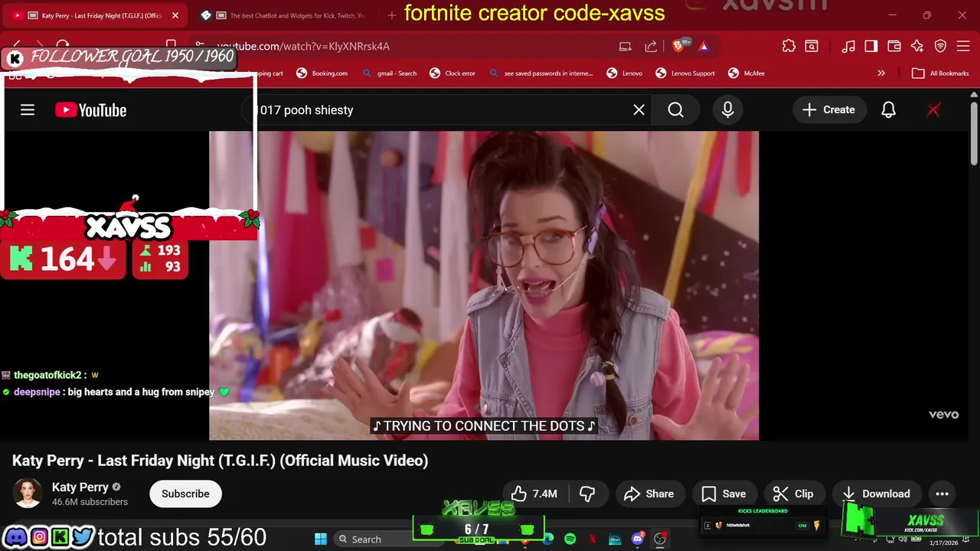Go to the YouTube home logo
The image size is (980, 551).
click(90, 110)
